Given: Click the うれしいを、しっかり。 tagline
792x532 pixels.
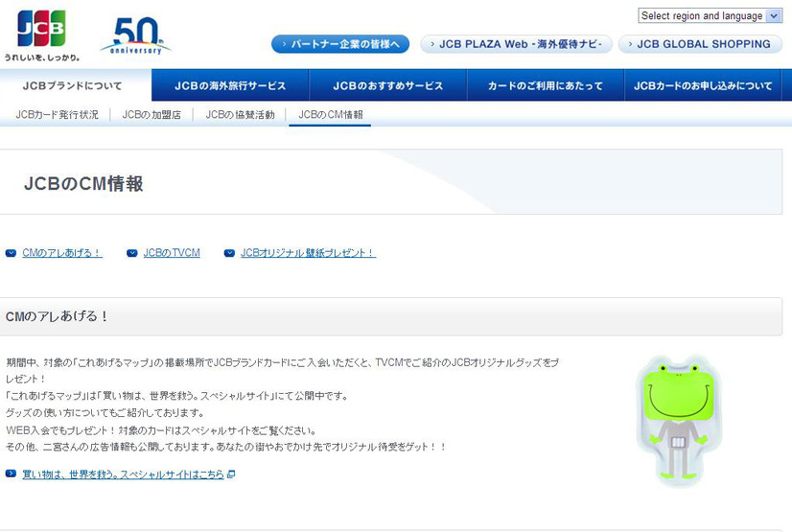Looking at the screenshot, I should [42, 58].
